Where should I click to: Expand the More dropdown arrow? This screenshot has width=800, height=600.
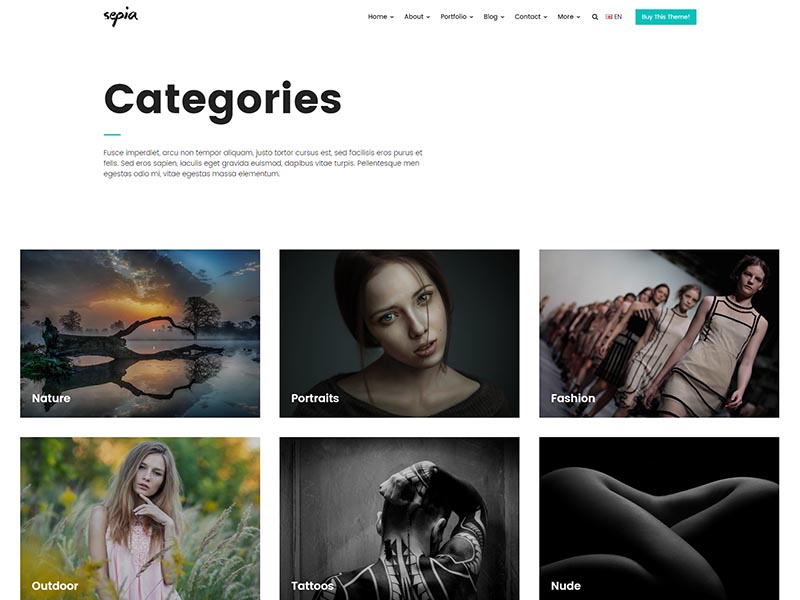(578, 17)
